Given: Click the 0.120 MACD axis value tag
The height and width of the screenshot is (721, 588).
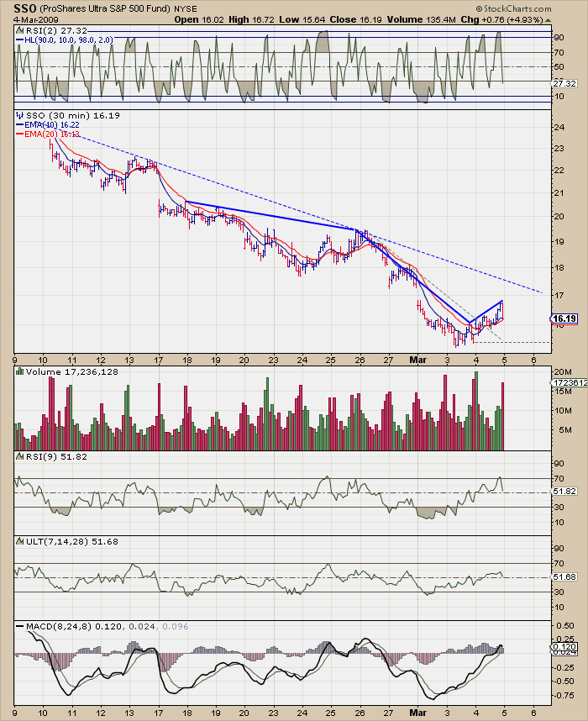Looking at the screenshot, I should click(x=564, y=646).
